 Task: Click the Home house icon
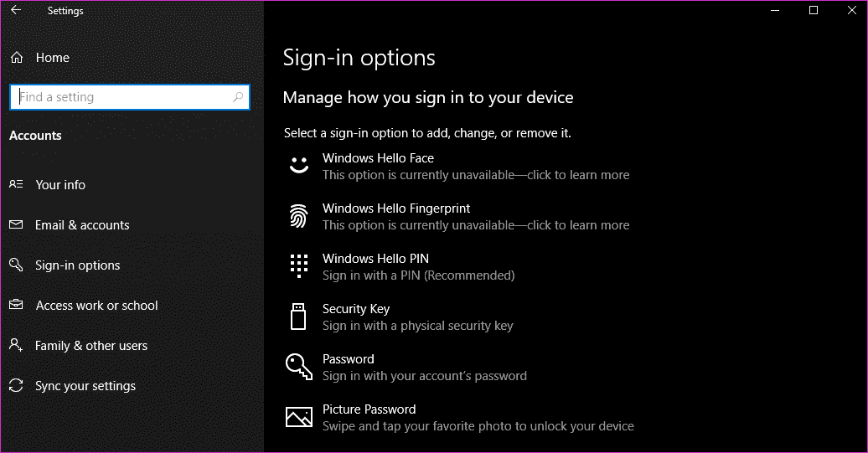[x=17, y=58]
